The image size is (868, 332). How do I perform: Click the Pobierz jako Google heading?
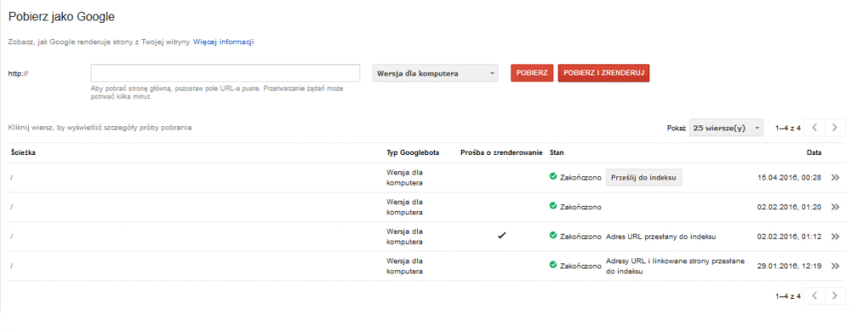coord(61,17)
